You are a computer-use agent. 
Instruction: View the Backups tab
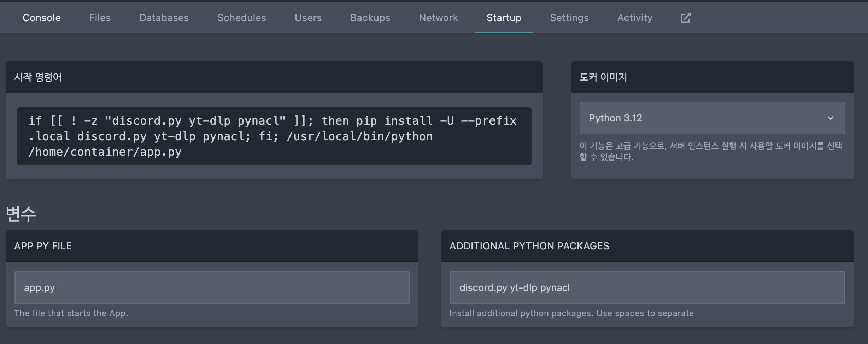click(370, 18)
